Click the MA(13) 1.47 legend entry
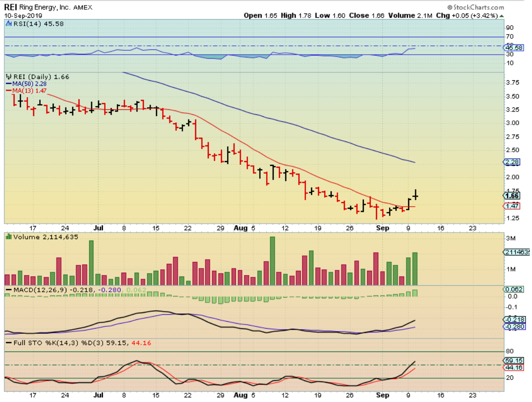 tap(27, 91)
